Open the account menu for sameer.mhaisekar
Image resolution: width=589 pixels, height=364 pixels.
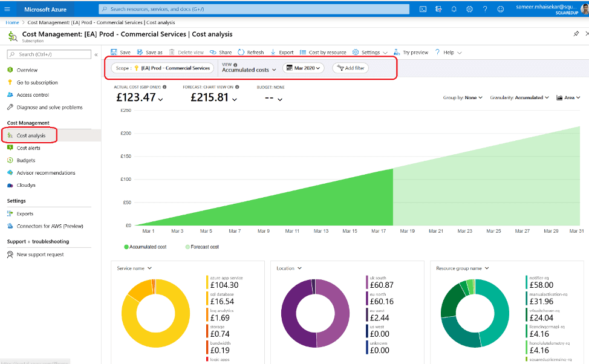[x=552, y=9]
